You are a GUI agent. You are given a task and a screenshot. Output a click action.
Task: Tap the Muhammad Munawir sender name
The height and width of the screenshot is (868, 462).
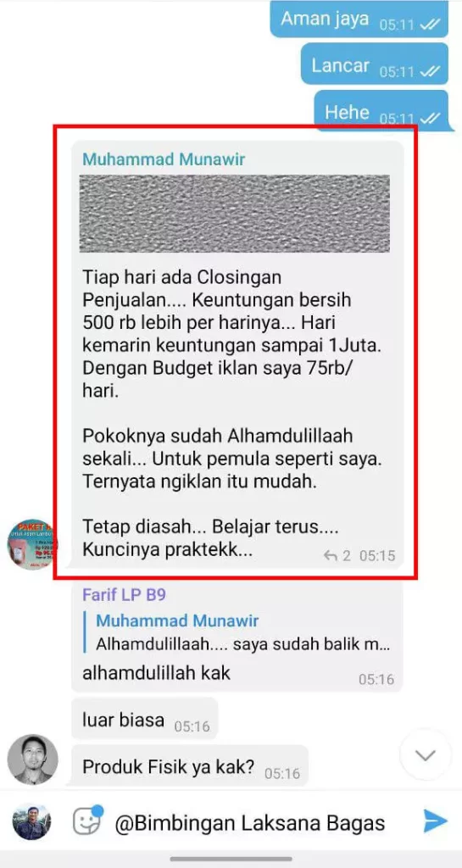click(x=164, y=159)
